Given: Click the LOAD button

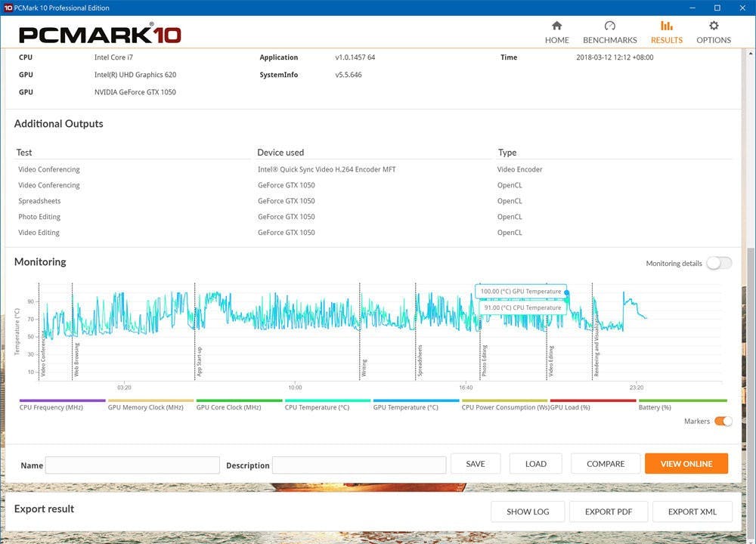Looking at the screenshot, I should point(536,463).
